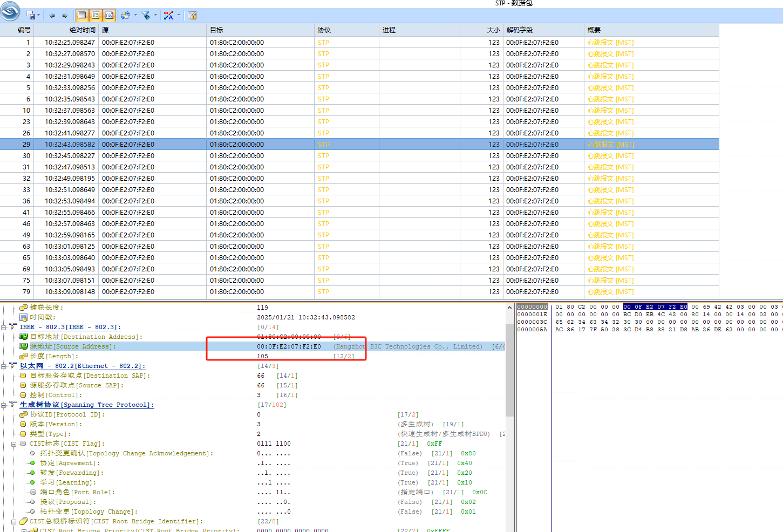Click the lock icon in toolbar
This screenshot has width=783, height=532.
192,16
